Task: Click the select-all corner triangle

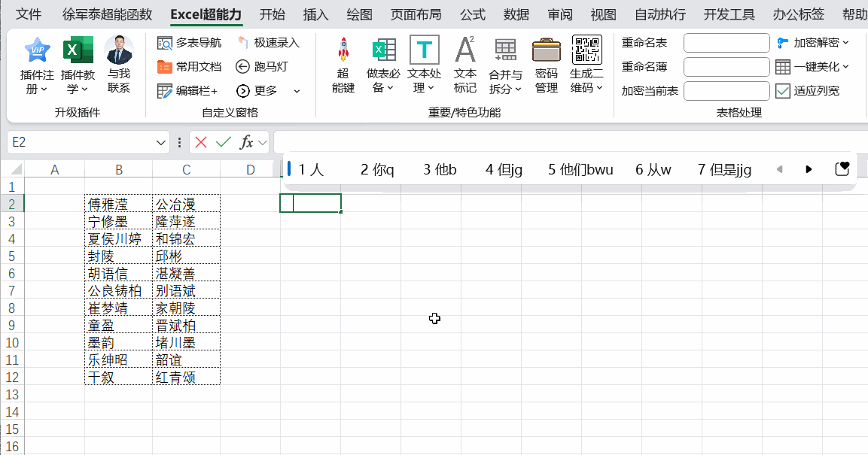Action: coord(17,169)
